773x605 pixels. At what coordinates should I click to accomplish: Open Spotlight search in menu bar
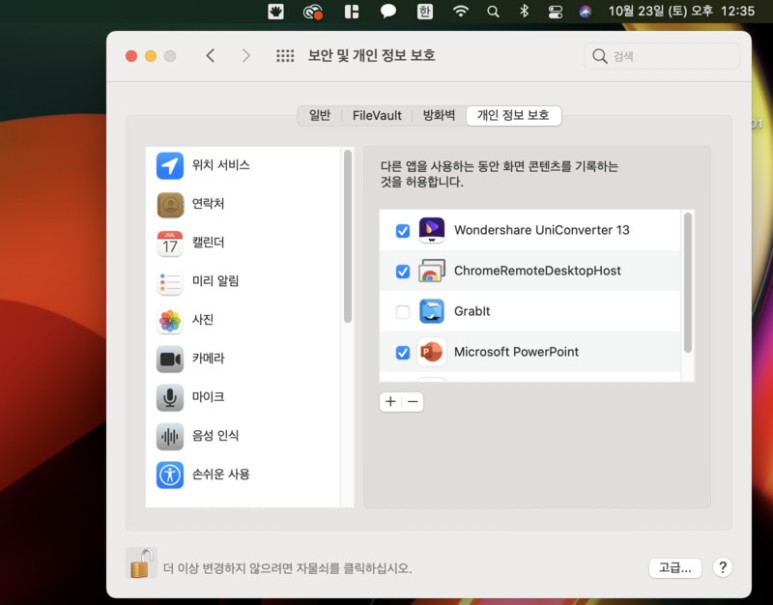coord(492,11)
